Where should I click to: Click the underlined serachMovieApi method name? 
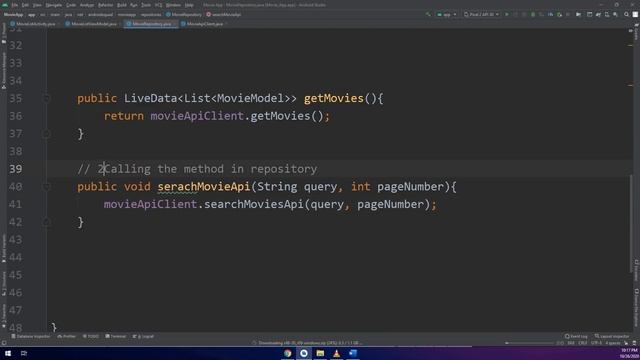tap(204, 187)
